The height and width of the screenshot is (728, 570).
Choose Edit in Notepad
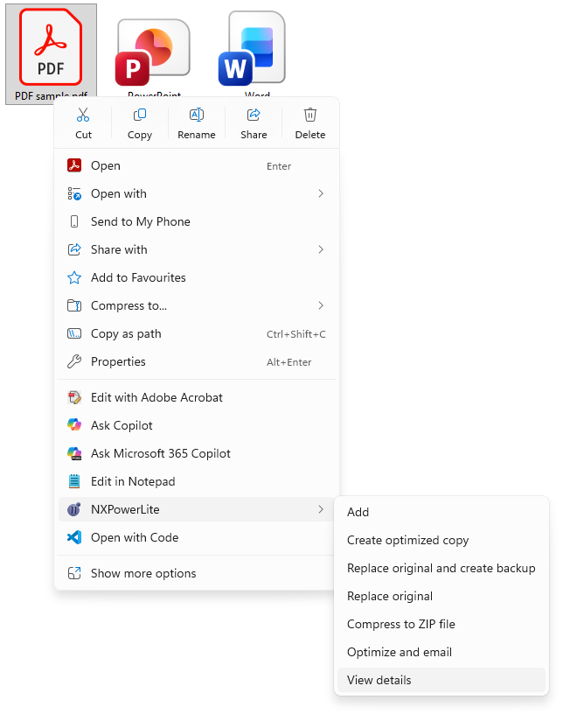pyautogui.click(x=197, y=481)
